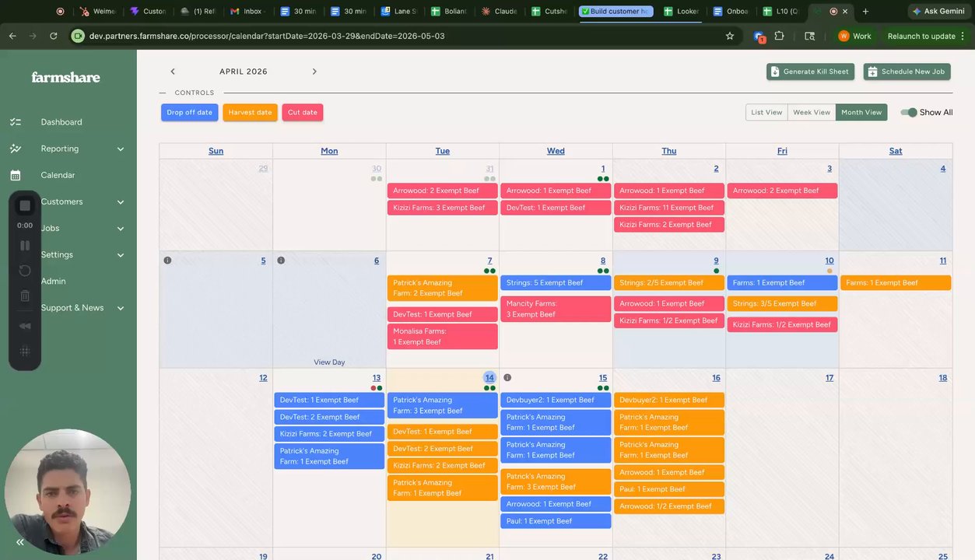Click the browser back arrow
The image size is (975, 560).
click(x=12, y=36)
